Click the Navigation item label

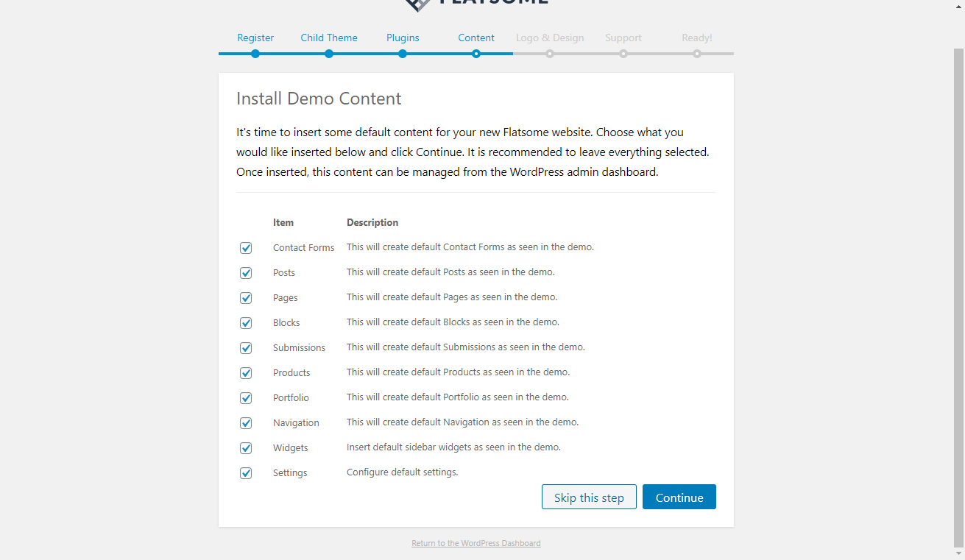click(296, 423)
